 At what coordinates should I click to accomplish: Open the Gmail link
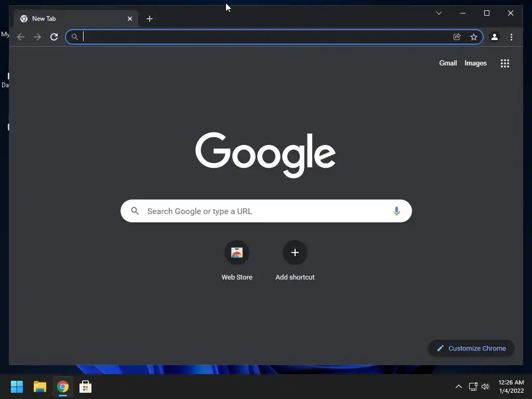(448, 63)
